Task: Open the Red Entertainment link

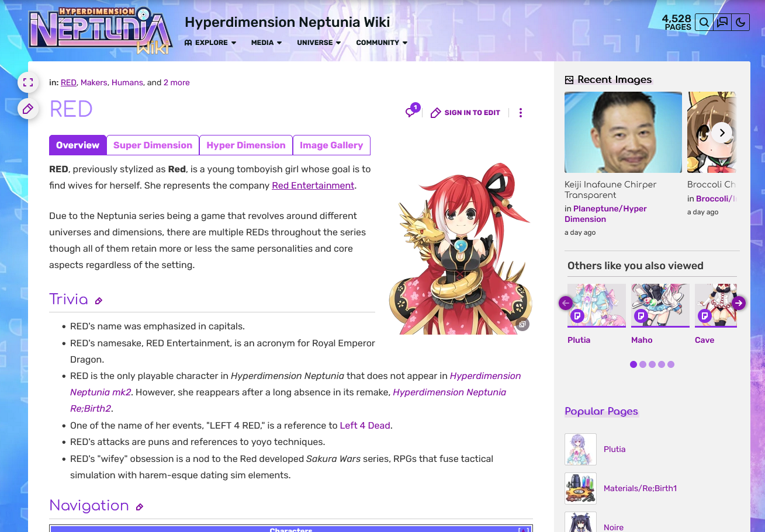Action: (x=313, y=185)
